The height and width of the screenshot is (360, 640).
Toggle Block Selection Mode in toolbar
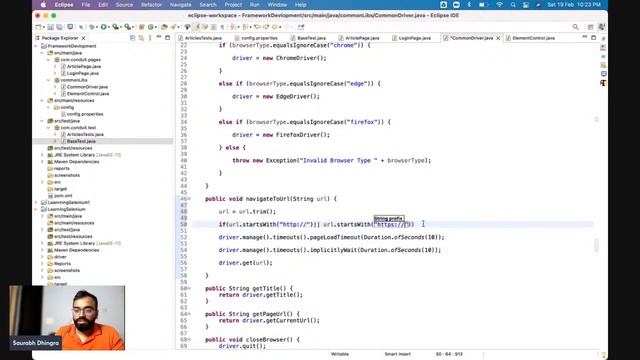[213, 27]
